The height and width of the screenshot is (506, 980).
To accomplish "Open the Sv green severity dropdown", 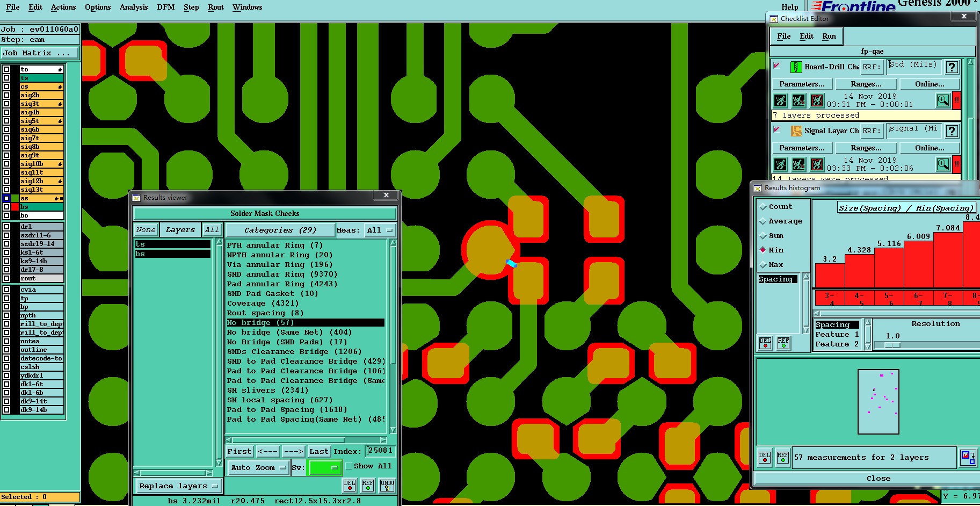I will (325, 467).
